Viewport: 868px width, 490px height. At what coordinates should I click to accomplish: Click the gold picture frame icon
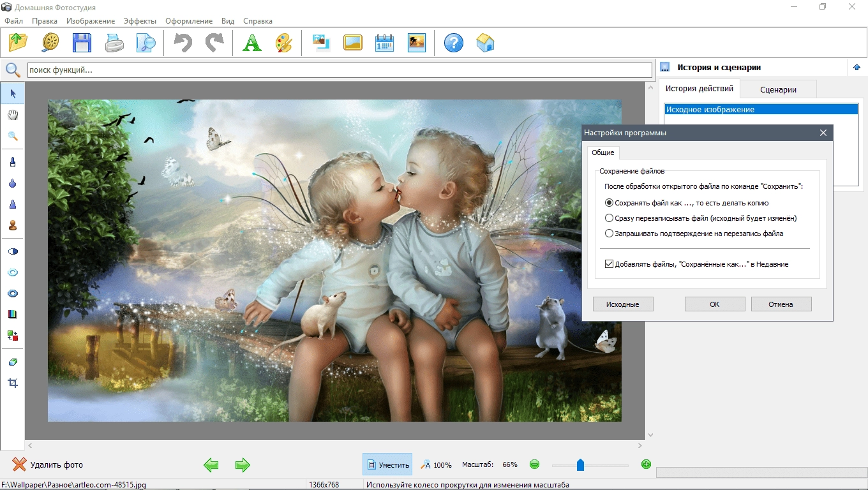pos(352,43)
